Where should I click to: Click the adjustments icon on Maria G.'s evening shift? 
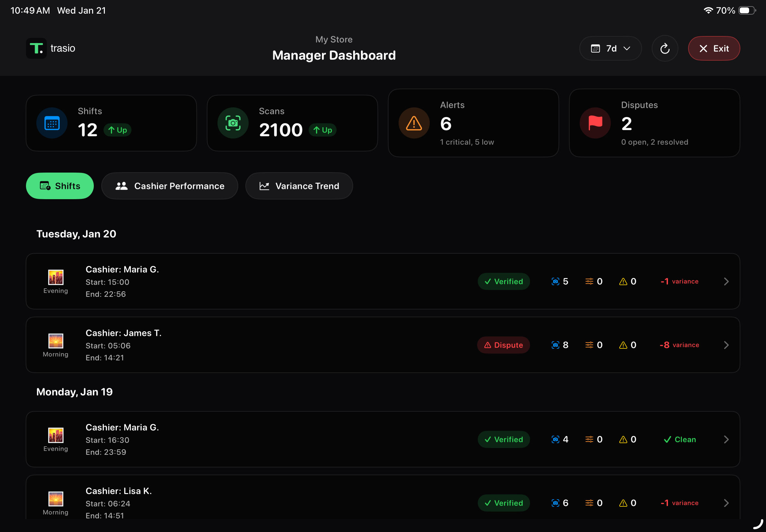click(589, 281)
